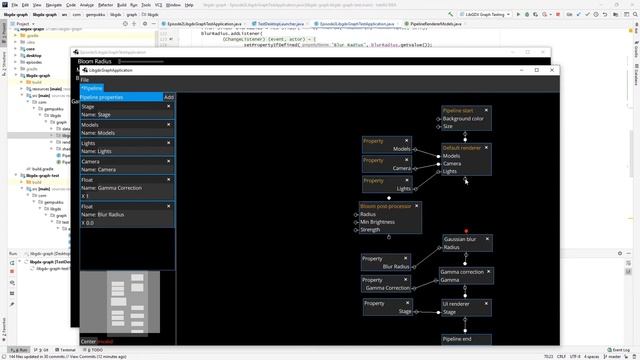The image size is (640, 360).
Task: Click the Debug bug icon in toolbar
Action: pyautogui.click(x=527, y=14)
